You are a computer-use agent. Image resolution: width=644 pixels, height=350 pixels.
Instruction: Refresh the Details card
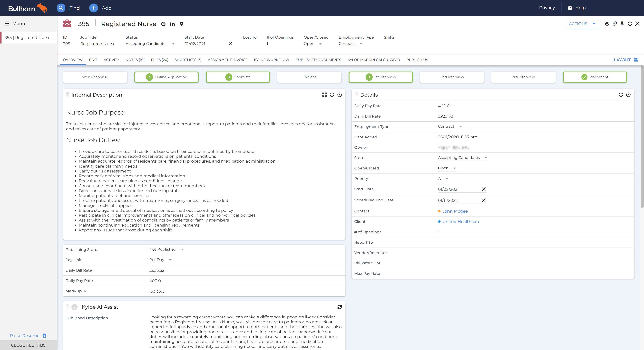[621, 95]
